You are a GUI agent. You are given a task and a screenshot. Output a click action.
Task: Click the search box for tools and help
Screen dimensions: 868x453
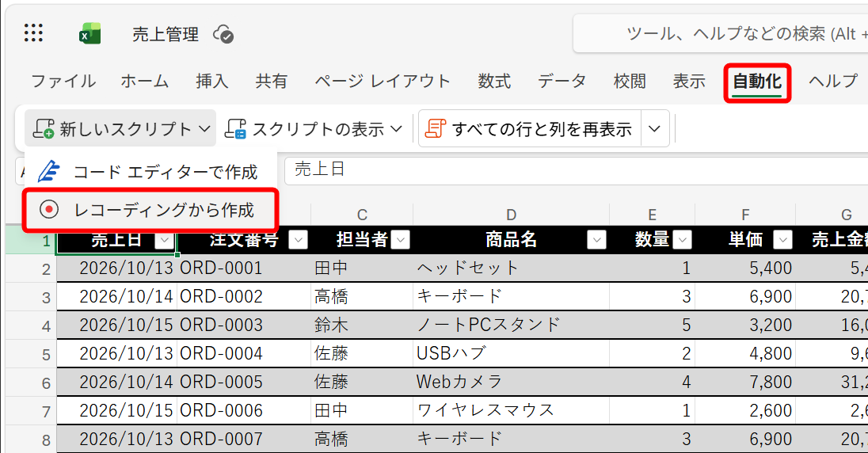[720, 34]
